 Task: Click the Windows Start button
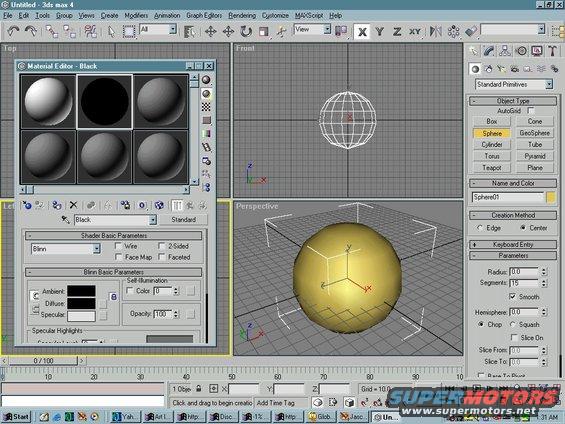17,417
